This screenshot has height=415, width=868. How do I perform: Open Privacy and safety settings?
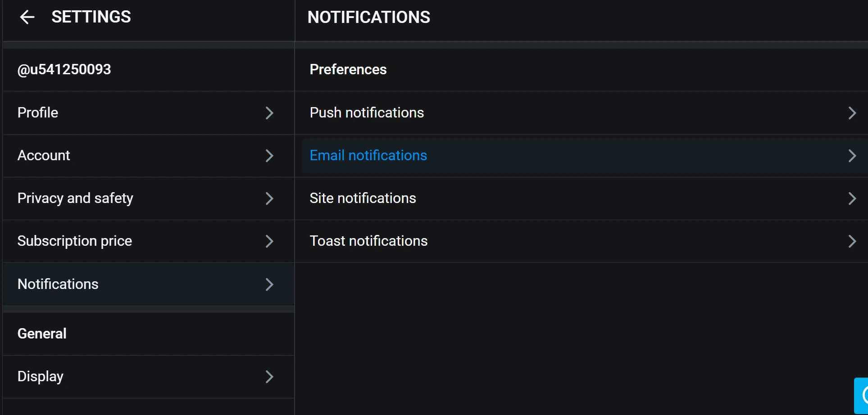click(75, 198)
